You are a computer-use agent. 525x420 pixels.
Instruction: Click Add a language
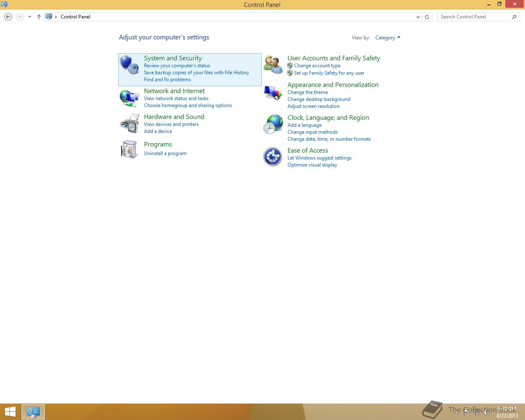(304, 125)
